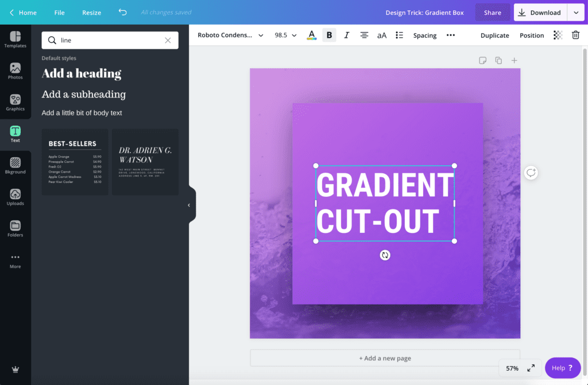Image resolution: width=588 pixels, height=385 pixels.
Task: Open the Roboto Condensed font dropdown
Action: tap(230, 35)
